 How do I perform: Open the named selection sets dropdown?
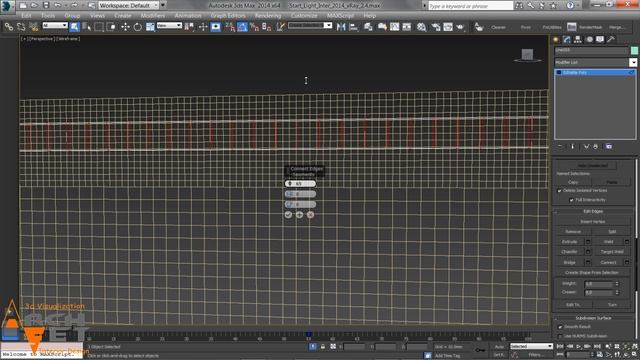[x=310, y=25]
